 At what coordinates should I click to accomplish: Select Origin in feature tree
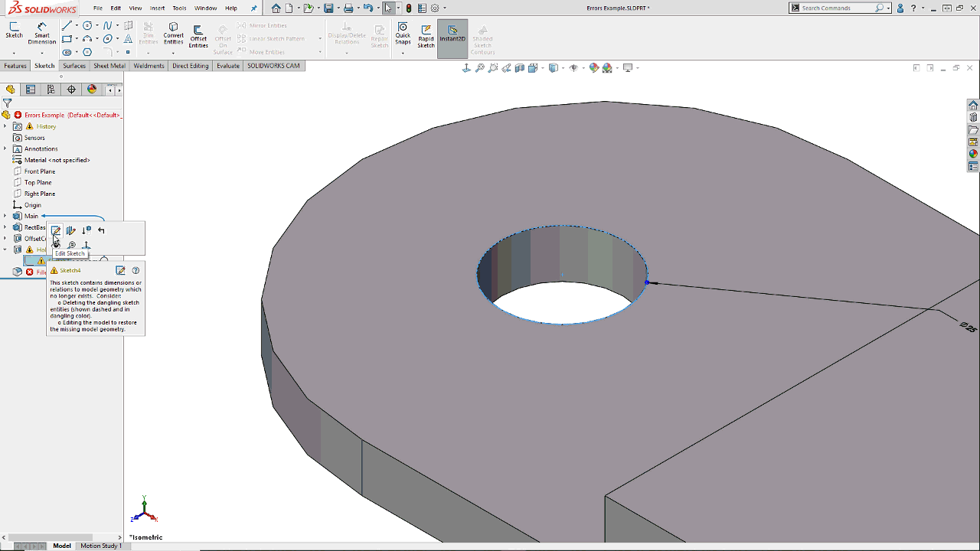(33, 205)
